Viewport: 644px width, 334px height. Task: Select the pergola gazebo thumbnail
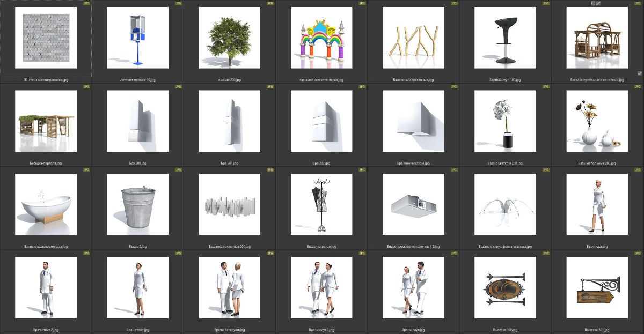[x=46, y=121]
